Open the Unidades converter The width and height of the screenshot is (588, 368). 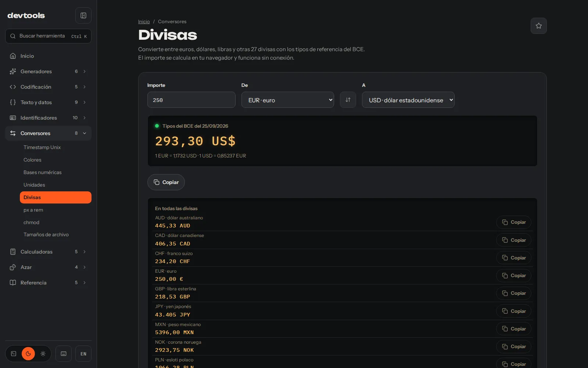coord(55,185)
